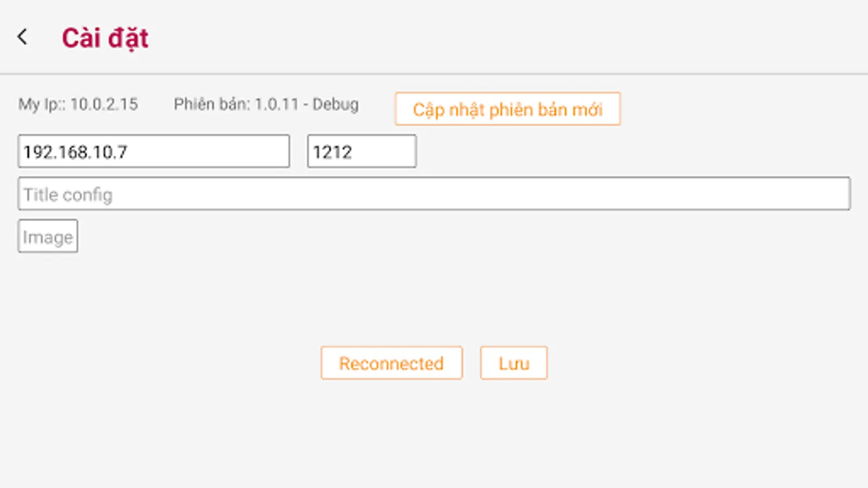
Task: Click into the 1212 port field
Action: (361, 151)
